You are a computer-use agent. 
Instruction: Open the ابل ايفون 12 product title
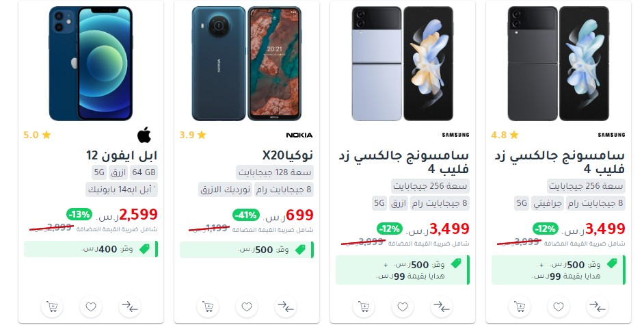[x=122, y=155]
